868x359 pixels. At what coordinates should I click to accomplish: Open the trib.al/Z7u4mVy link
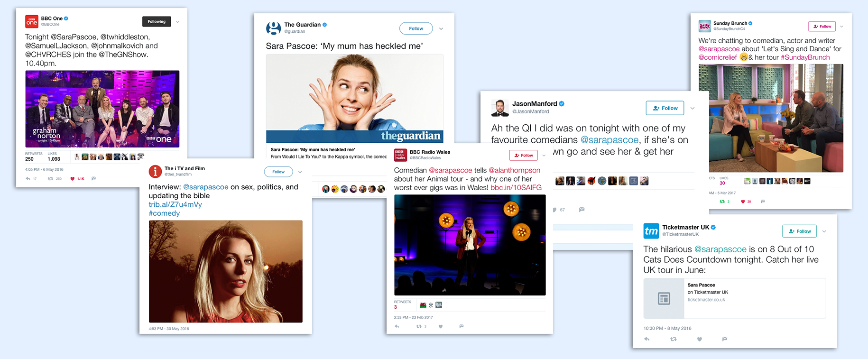click(x=175, y=204)
